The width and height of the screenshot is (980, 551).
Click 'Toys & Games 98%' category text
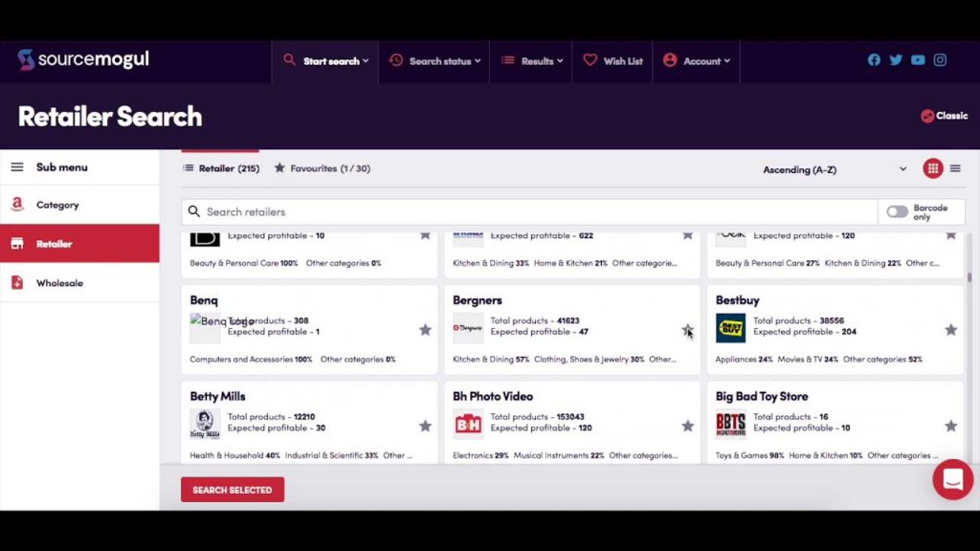[749, 455]
